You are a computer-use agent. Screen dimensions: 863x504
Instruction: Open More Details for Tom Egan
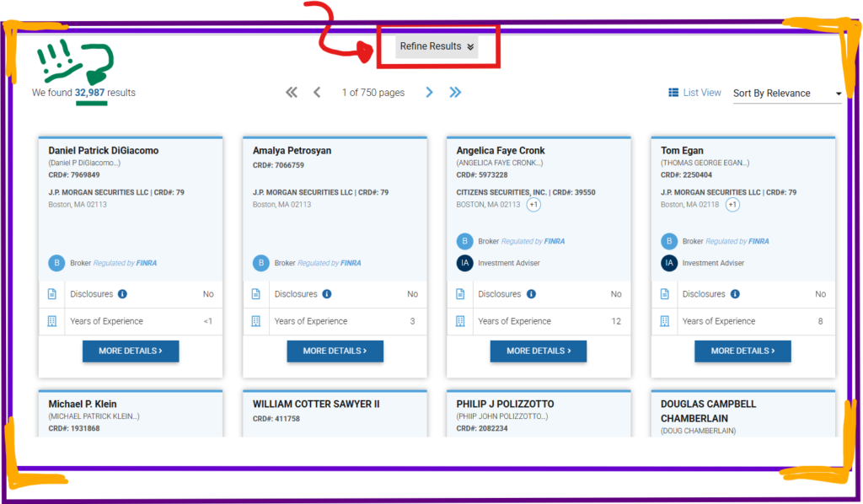point(742,351)
